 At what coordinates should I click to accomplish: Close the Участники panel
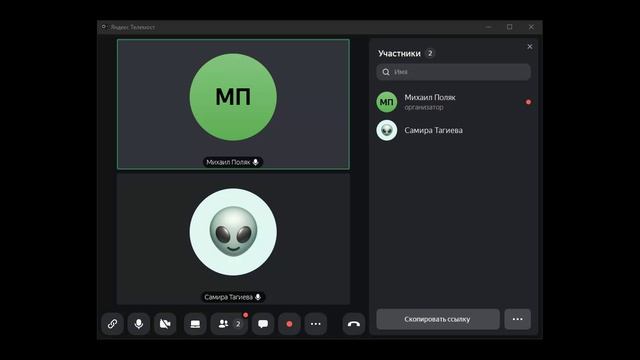coord(530,47)
